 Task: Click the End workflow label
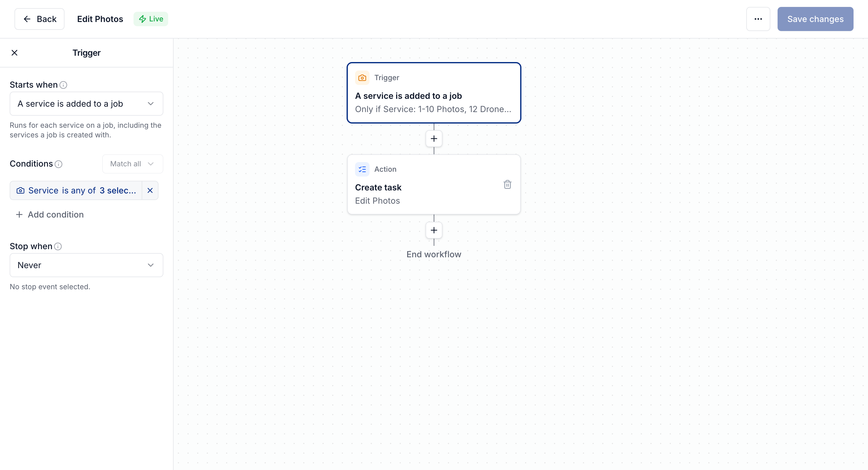(434, 254)
